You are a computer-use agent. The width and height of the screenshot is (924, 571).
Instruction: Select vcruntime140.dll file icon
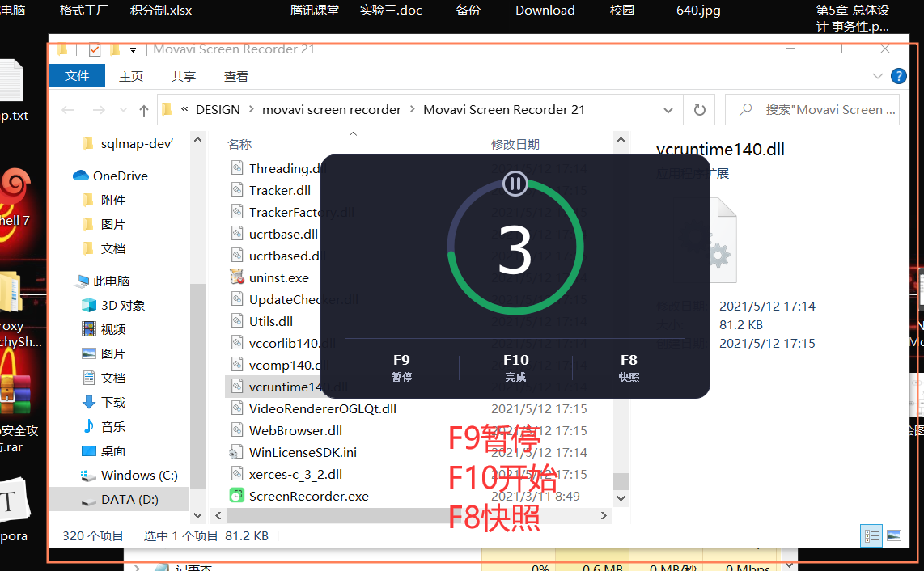237,387
